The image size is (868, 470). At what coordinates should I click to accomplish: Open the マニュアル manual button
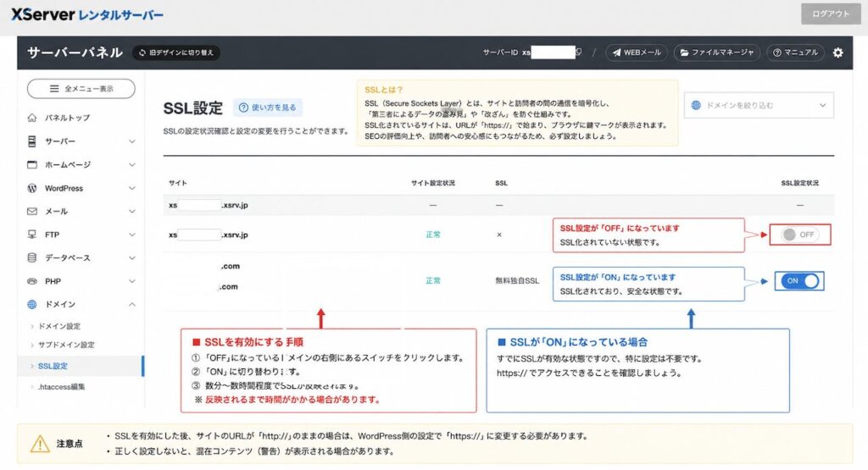click(795, 53)
